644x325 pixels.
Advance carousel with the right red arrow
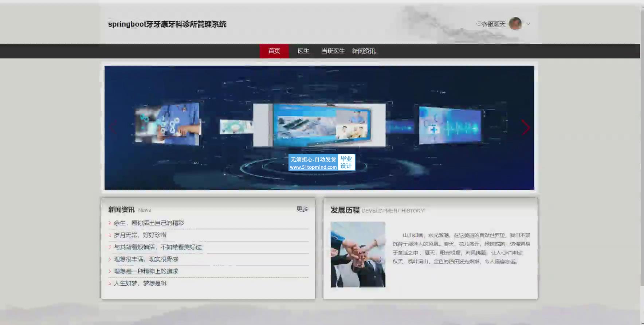(525, 128)
